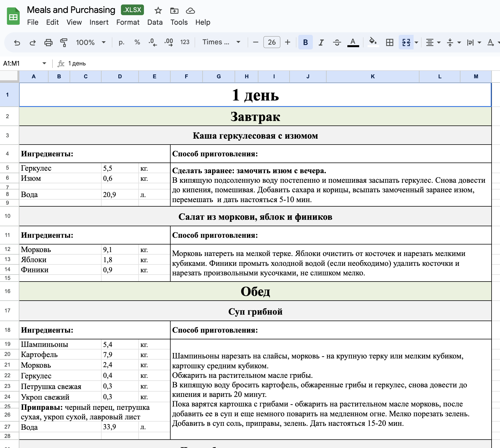Open the Edit menu
500x448 pixels.
click(x=52, y=22)
